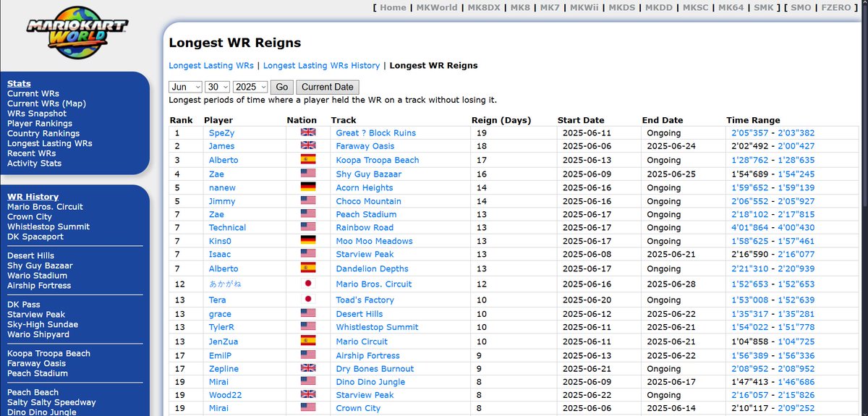Open Great ? Block Ruins track link
The width and height of the screenshot is (868, 416).
(x=376, y=133)
